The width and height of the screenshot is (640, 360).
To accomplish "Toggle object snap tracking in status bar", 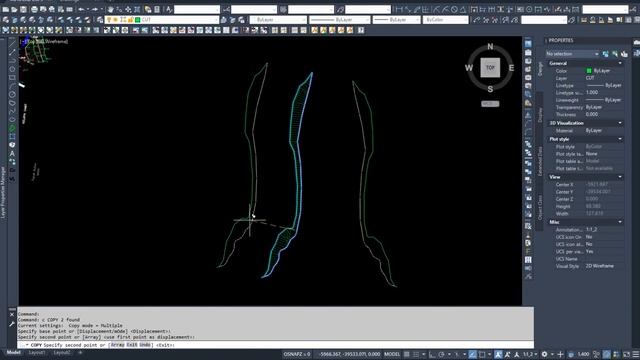I will coord(473,354).
